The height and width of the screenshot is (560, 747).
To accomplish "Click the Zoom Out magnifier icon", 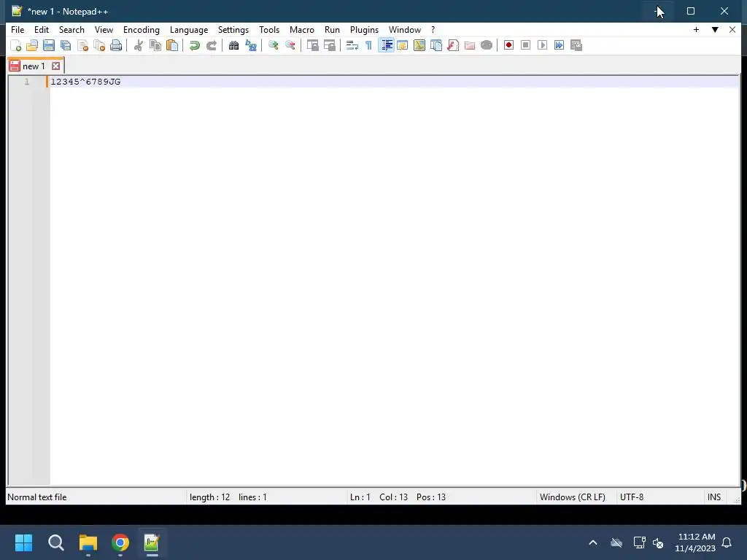I will (290, 45).
